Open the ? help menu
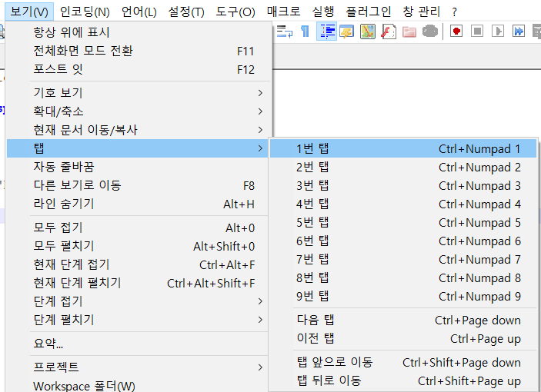 (x=454, y=12)
